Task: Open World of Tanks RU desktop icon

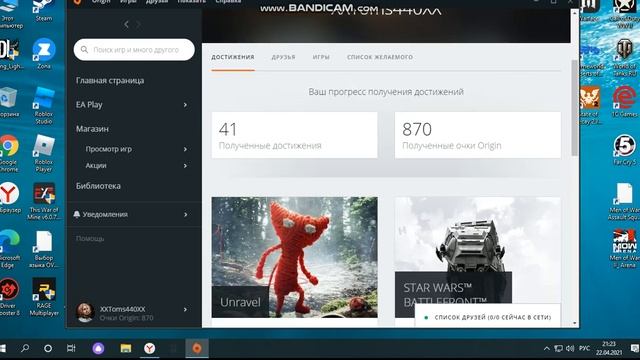Action: [x=624, y=58]
